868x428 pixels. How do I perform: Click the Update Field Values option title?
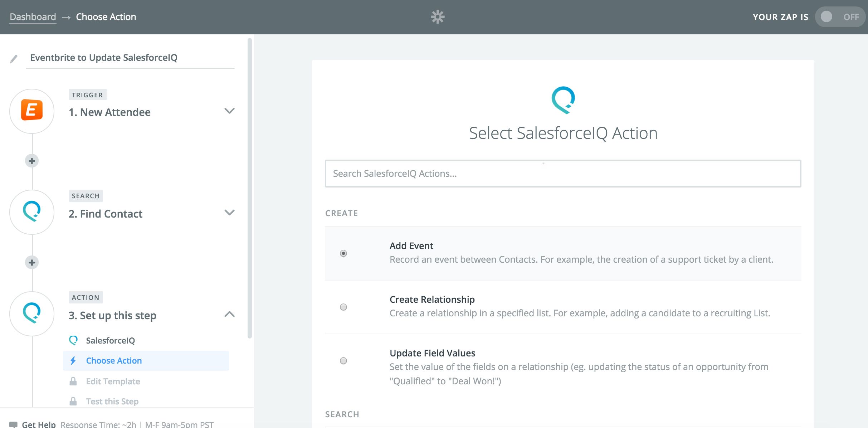point(433,353)
